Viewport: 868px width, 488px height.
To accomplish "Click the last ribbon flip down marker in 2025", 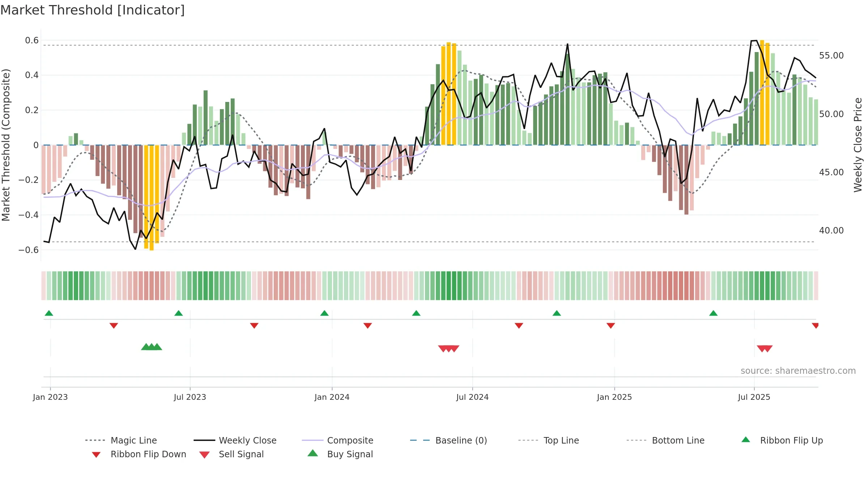I will [815, 326].
